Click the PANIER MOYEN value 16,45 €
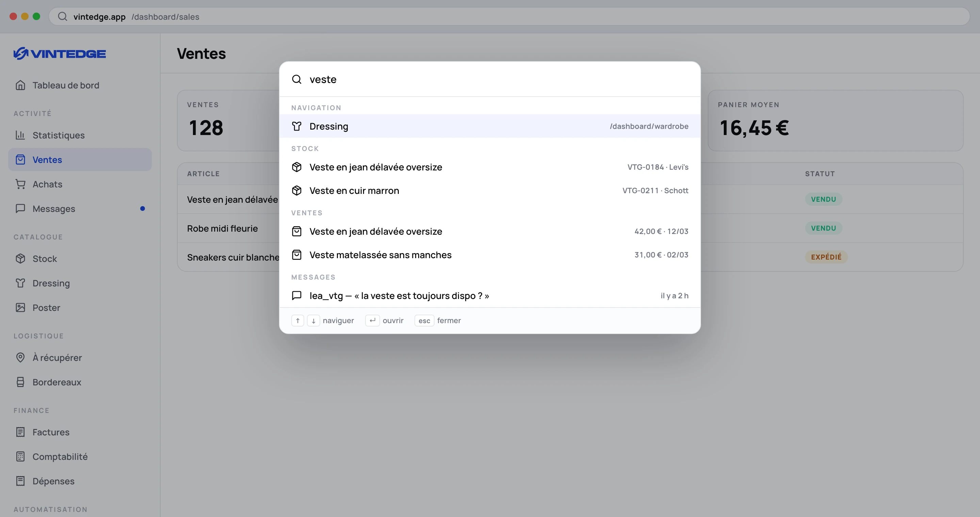The height and width of the screenshot is (517, 980). (754, 128)
